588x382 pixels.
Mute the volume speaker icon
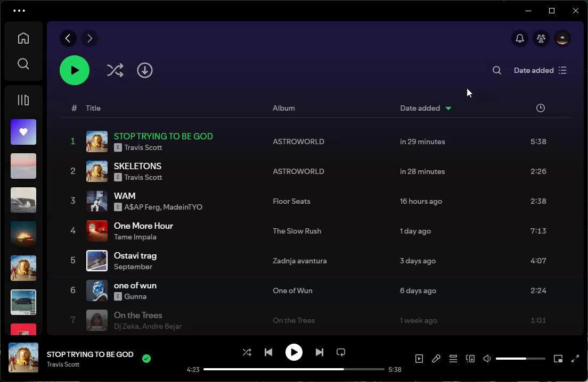tap(487, 359)
